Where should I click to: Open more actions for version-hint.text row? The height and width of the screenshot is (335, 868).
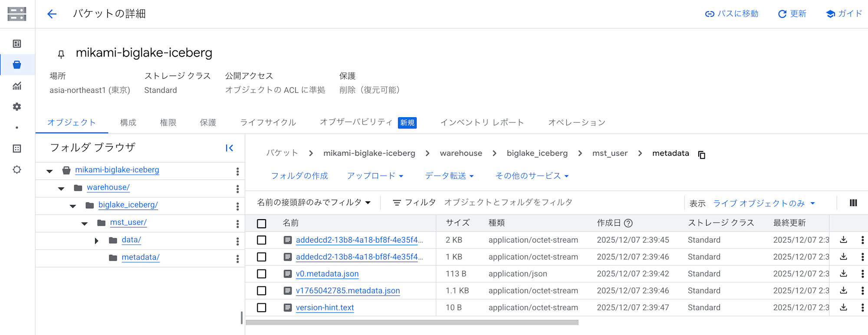click(862, 308)
